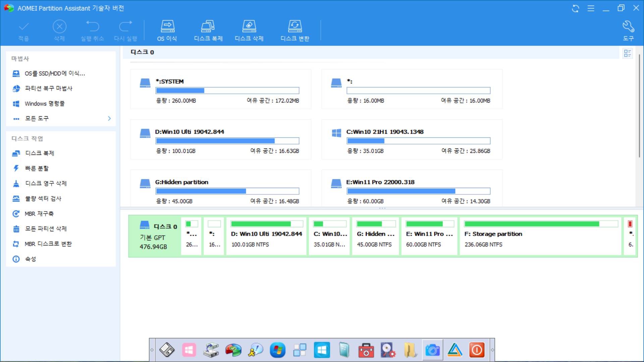Viewport: 644px width, 362px height.
Task: Click usage bar of *:SYSTEM card
Action: [x=227, y=90]
